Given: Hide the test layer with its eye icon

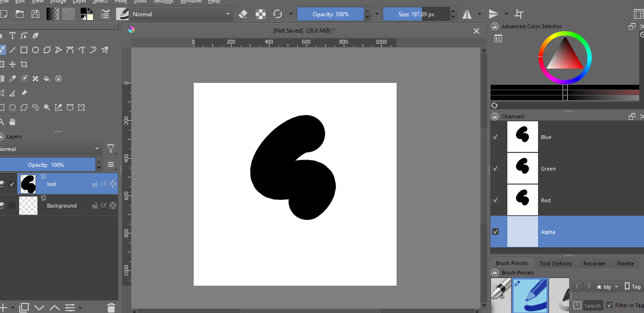Looking at the screenshot, I should click(2, 184).
